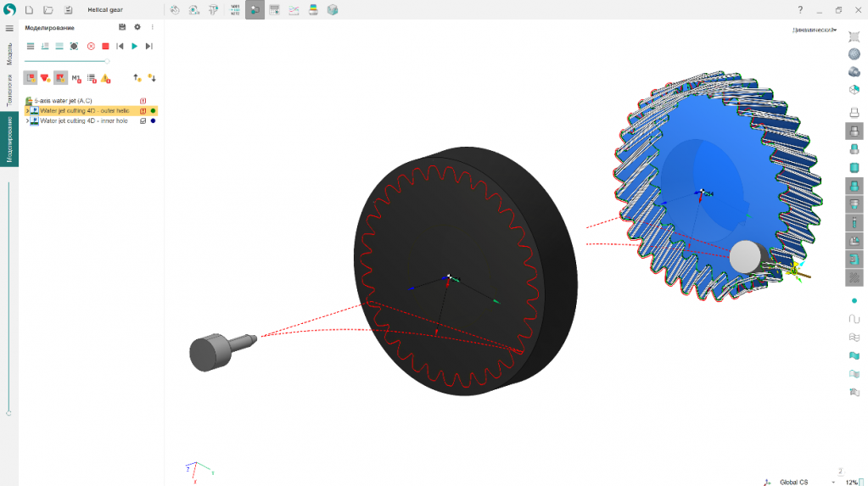Viewport: 868px width, 486px height.
Task: Click the G-code generation icon in top toolbar
Action: [x=235, y=10]
